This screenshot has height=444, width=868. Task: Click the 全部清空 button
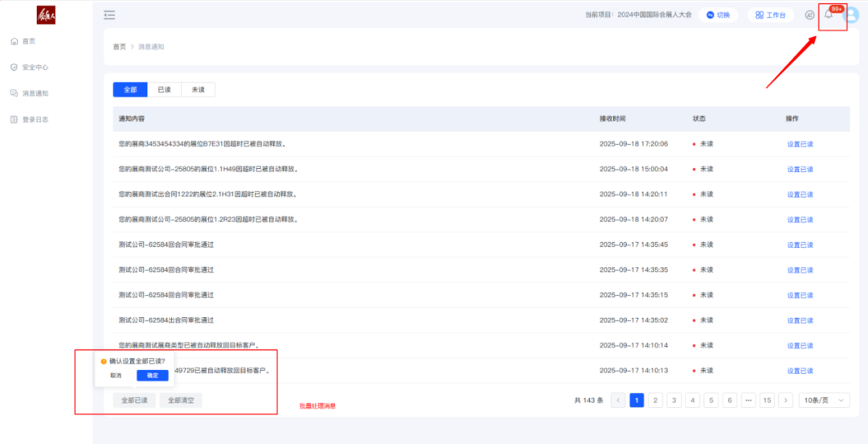pyautogui.click(x=181, y=400)
